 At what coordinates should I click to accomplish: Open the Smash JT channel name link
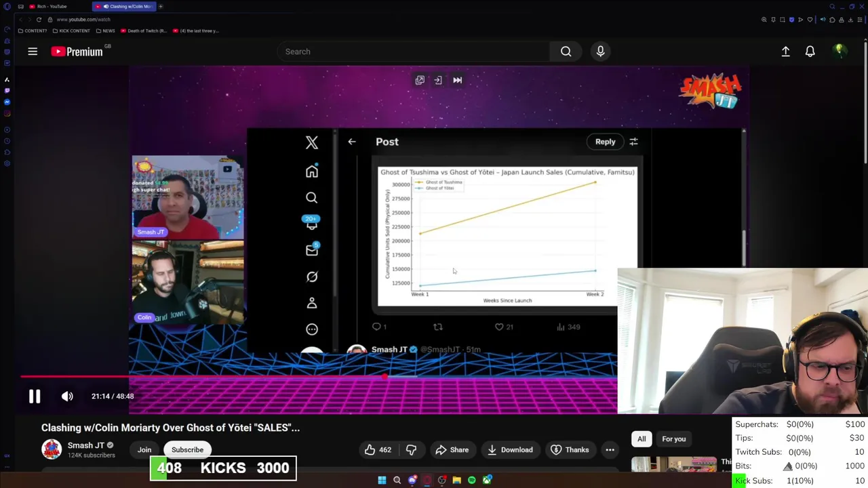click(85, 445)
